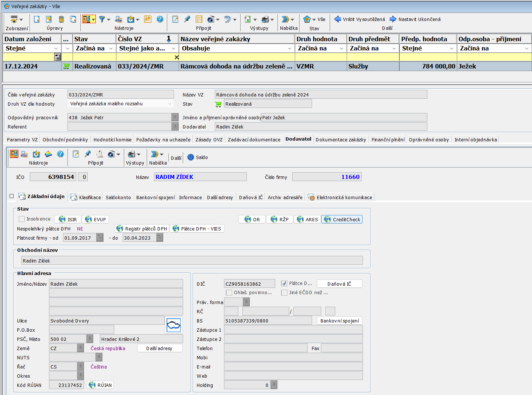
Task: Click the Czech map icon next to Ulice
Action: (174, 325)
